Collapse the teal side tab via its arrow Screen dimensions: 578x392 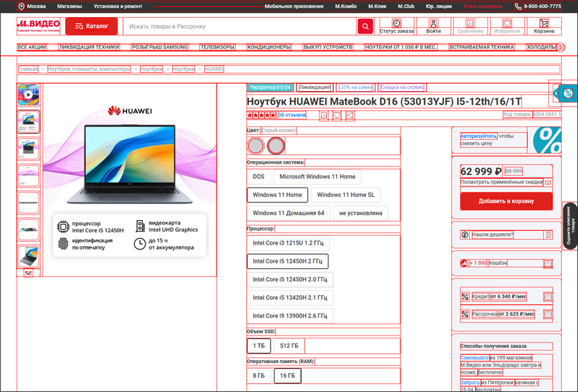556,93
